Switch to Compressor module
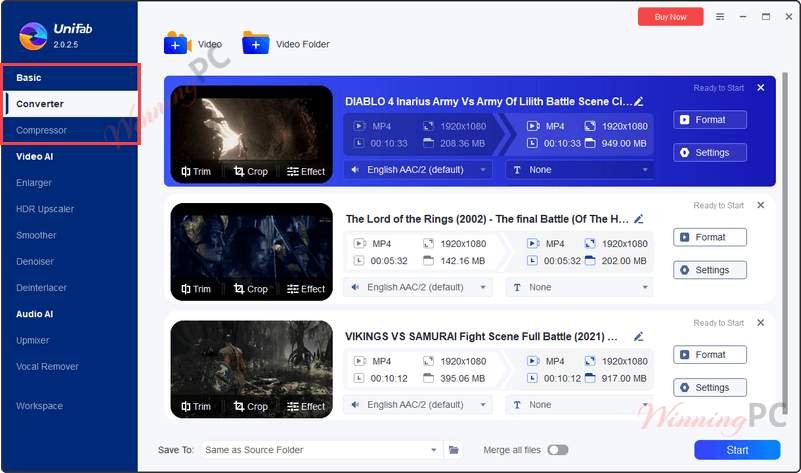Viewport: 801px width, 473px height. 70,130
